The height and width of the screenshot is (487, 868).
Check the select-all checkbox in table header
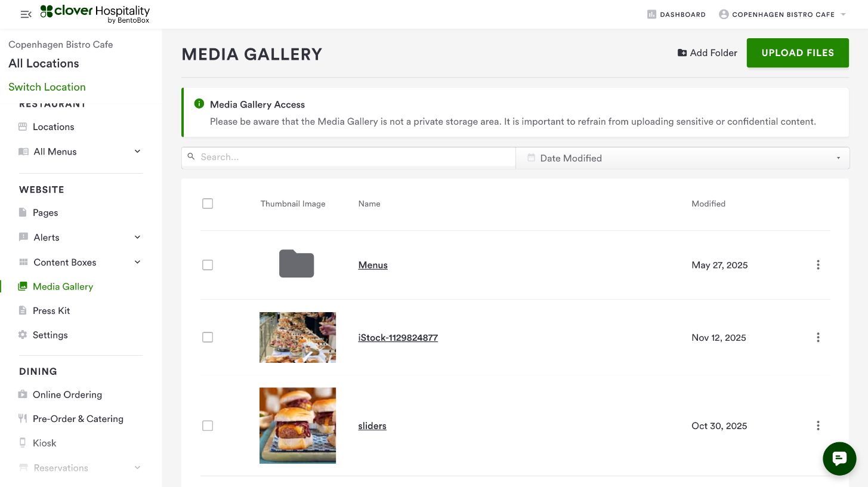tap(208, 204)
